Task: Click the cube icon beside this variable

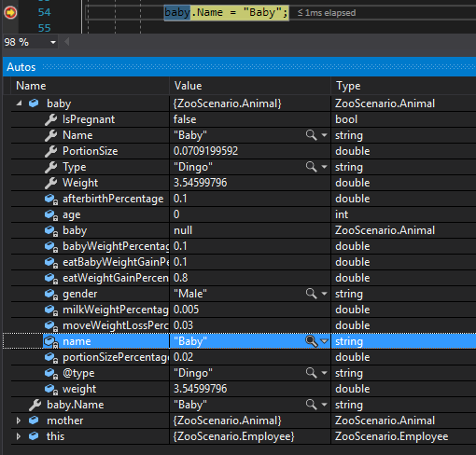Action: pos(34,436)
